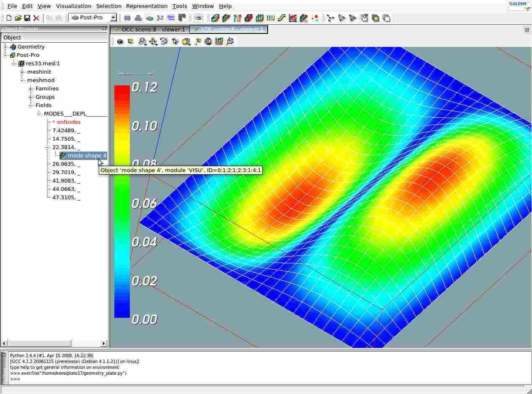Activate the Med module icon
The height and width of the screenshot is (394, 532).
[171, 18]
